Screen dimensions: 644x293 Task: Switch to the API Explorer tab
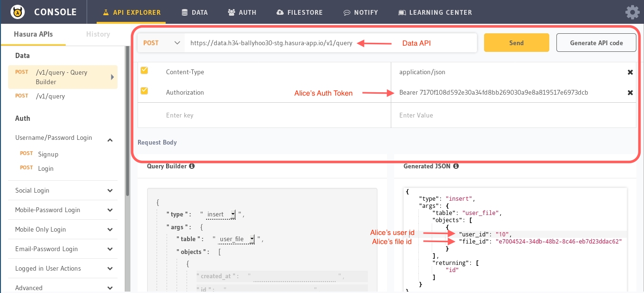[131, 12]
